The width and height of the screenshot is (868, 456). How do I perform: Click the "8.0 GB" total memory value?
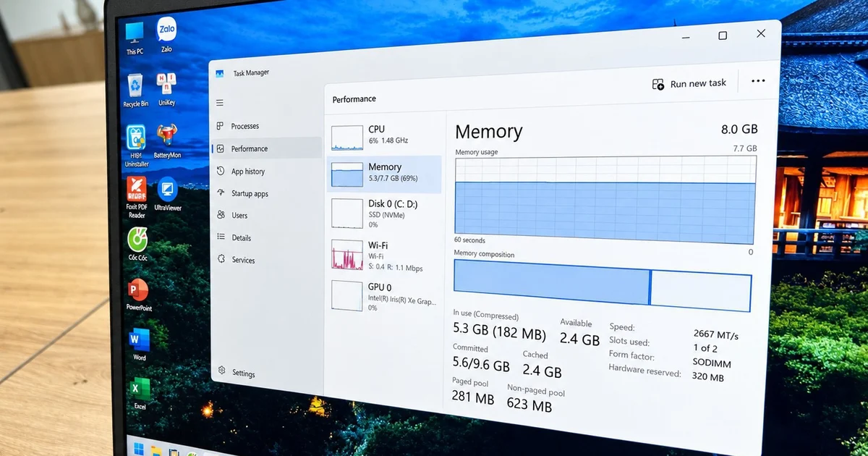point(739,130)
